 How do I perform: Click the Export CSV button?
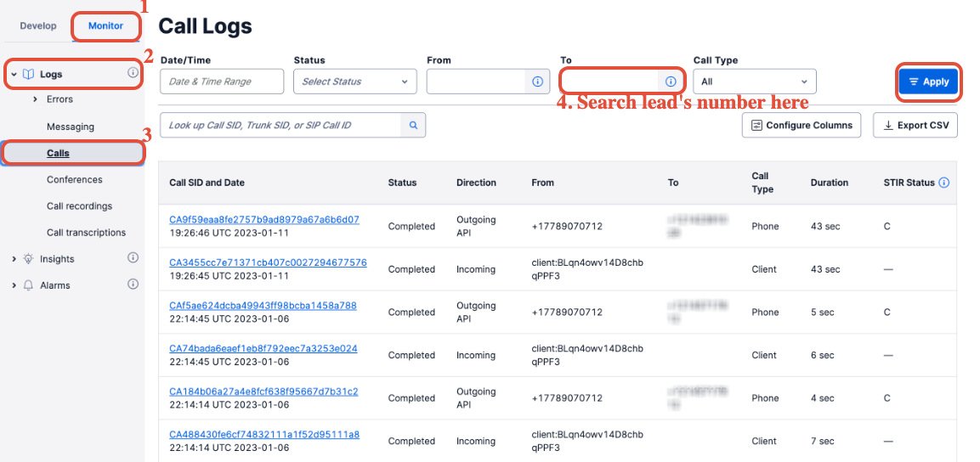click(x=915, y=125)
